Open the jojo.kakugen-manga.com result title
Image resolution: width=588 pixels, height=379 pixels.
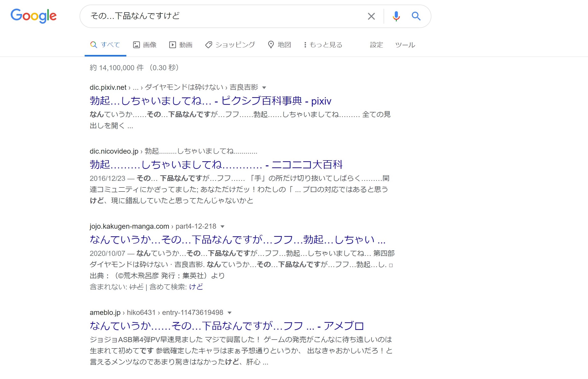click(238, 240)
